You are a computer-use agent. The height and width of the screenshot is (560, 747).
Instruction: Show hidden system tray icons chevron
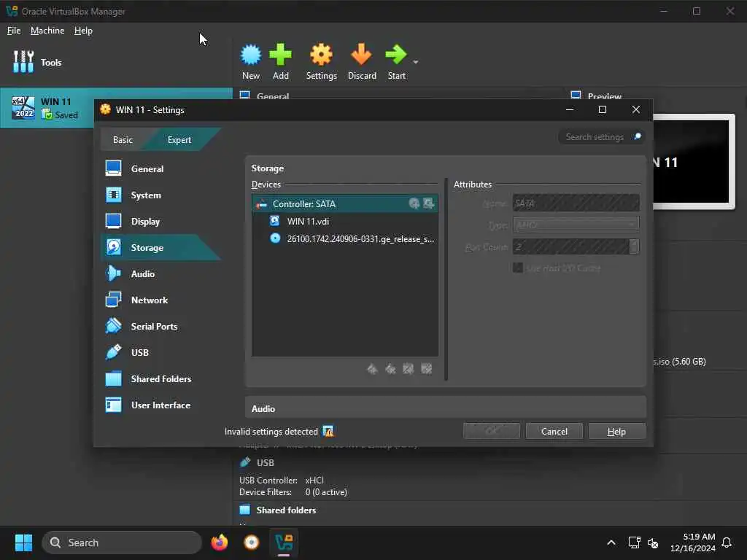(611, 542)
